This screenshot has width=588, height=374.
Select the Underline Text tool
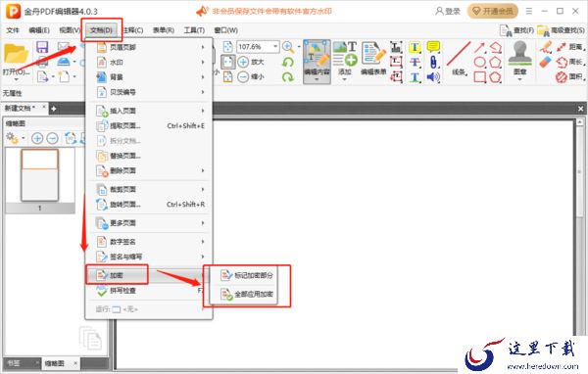(415, 77)
